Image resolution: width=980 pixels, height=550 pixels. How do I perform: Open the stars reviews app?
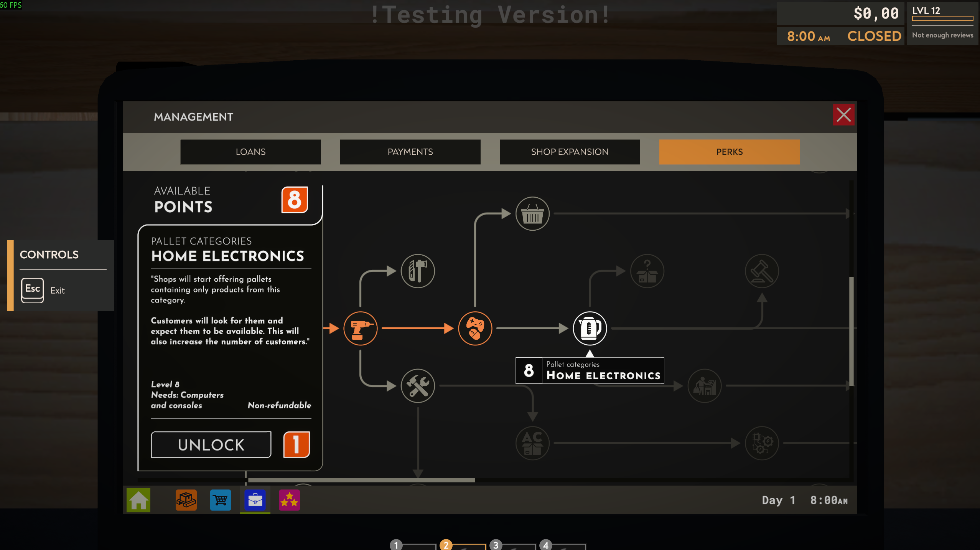pyautogui.click(x=289, y=500)
